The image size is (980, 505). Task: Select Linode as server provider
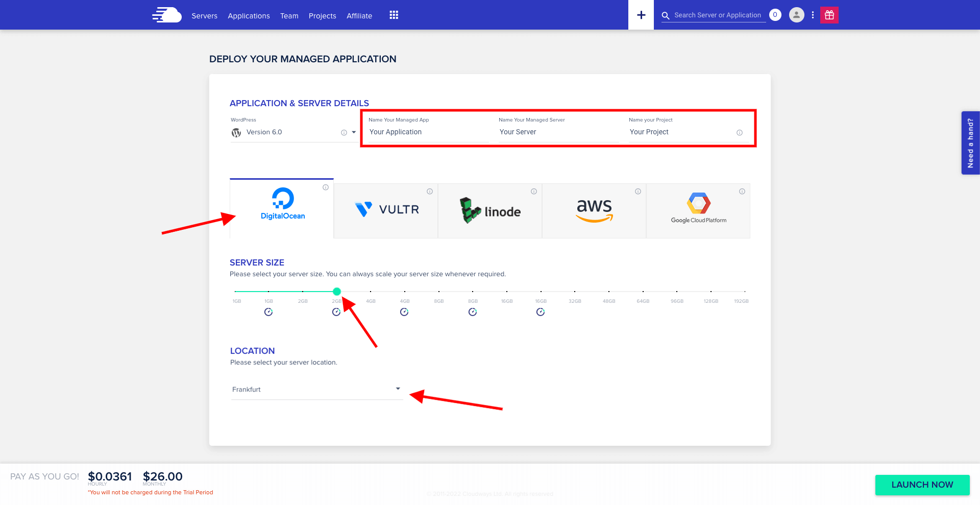(x=490, y=211)
